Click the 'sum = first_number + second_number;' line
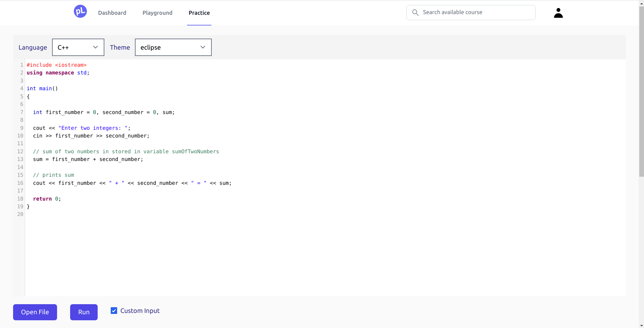 point(88,159)
